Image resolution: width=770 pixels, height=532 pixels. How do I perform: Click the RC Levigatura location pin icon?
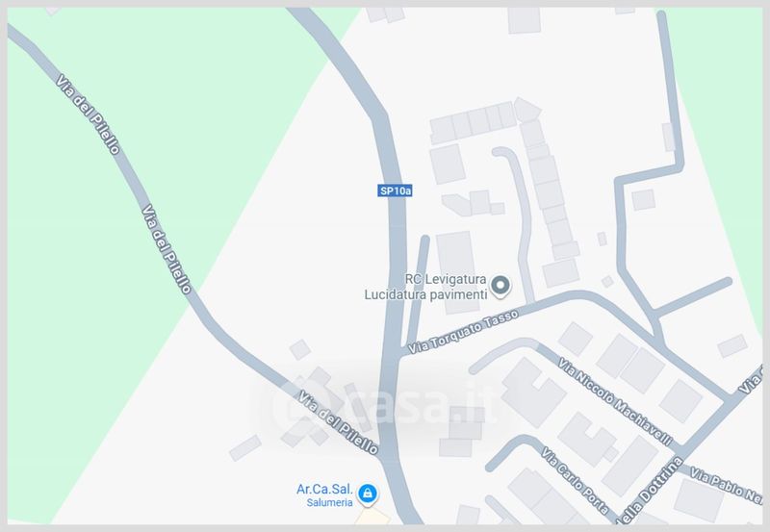pyautogui.click(x=500, y=286)
